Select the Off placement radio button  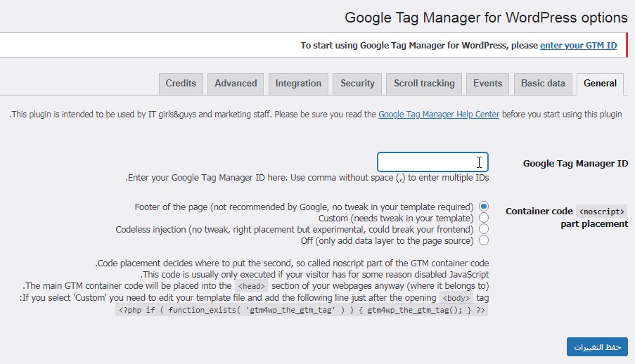tap(484, 240)
